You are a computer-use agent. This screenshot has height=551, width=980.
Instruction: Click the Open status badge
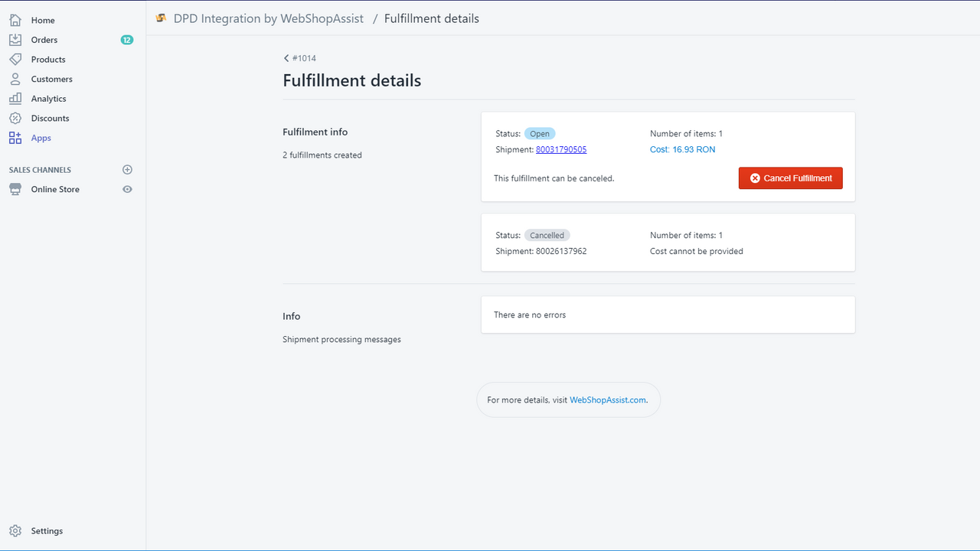pos(540,133)
